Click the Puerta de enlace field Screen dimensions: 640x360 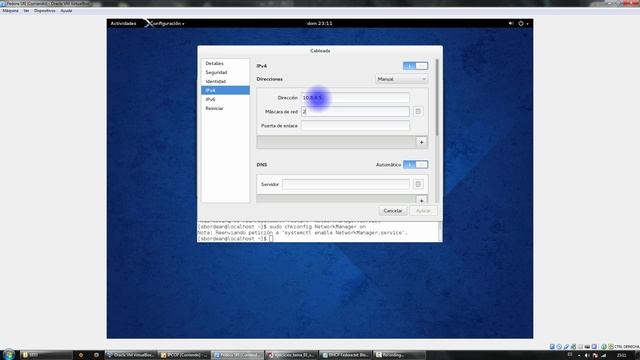click(355, 126)
